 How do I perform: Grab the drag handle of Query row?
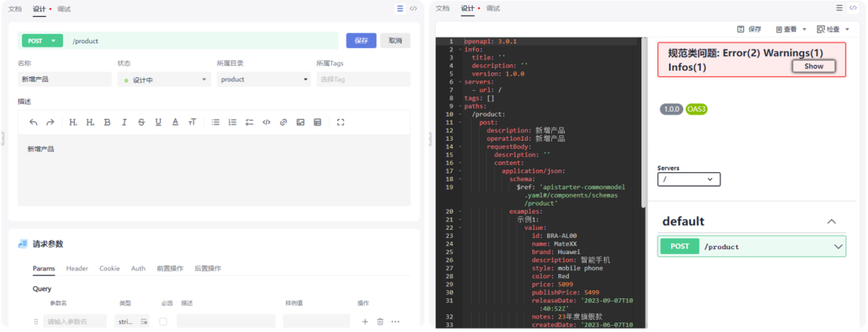tap(36, 322)
